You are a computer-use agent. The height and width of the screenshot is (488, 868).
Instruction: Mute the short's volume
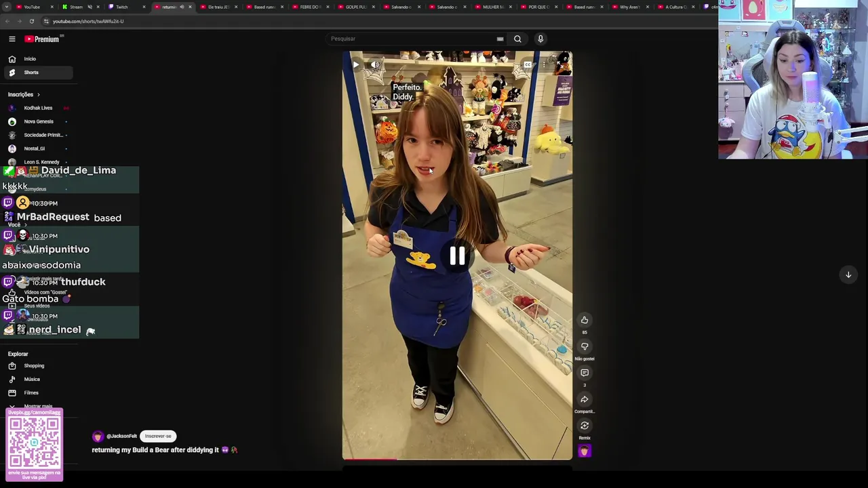point(374,65)
